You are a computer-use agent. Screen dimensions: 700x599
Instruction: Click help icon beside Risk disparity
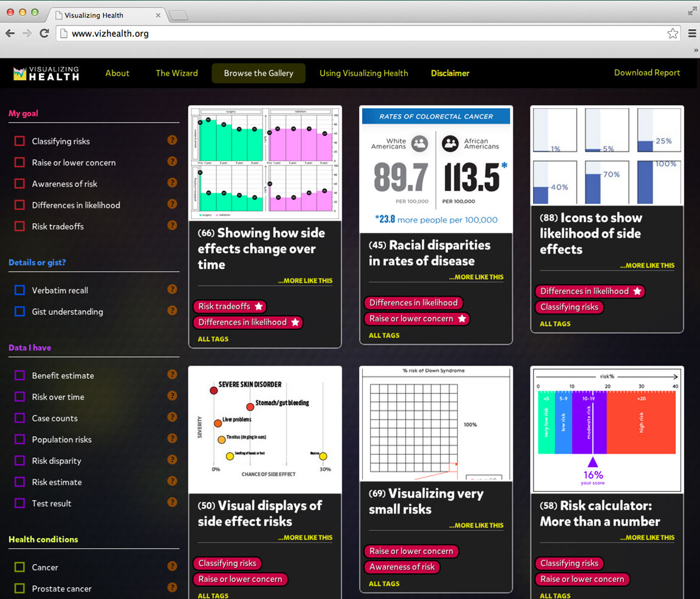pos(172,460)
